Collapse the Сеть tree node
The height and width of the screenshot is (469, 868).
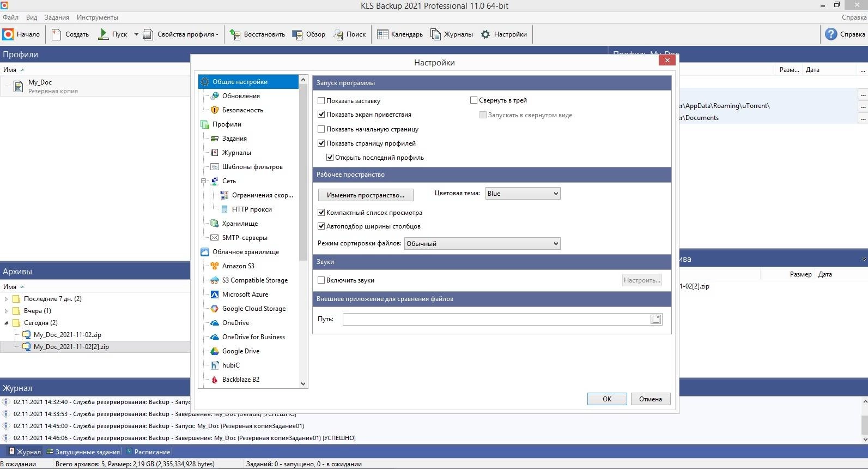point(204,181)
